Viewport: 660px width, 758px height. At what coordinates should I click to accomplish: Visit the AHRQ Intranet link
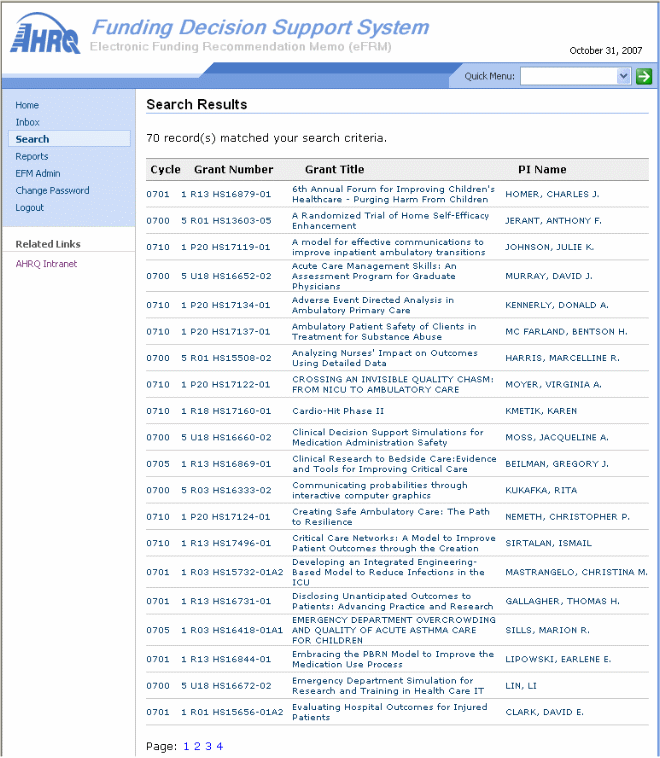(x=46, y=263)
